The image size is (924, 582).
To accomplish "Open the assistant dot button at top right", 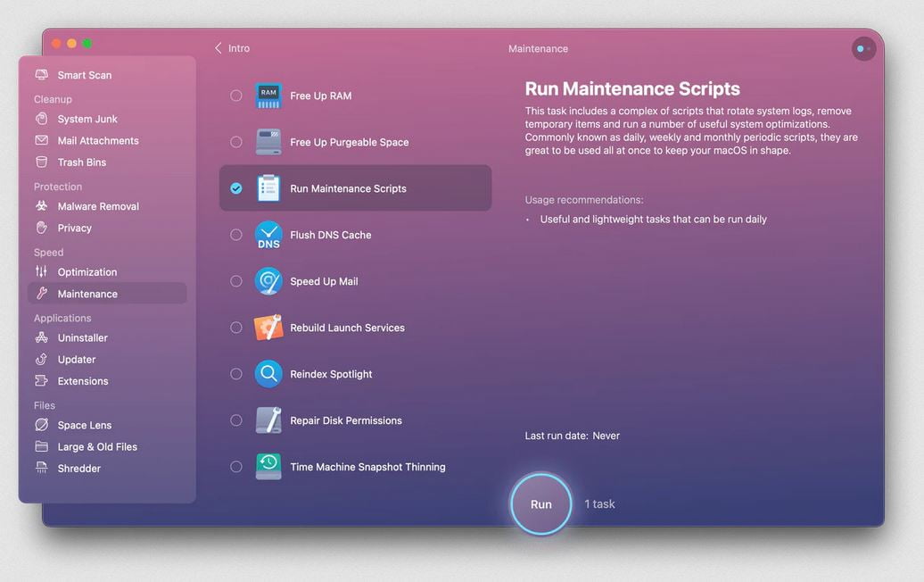I will 863,49.
